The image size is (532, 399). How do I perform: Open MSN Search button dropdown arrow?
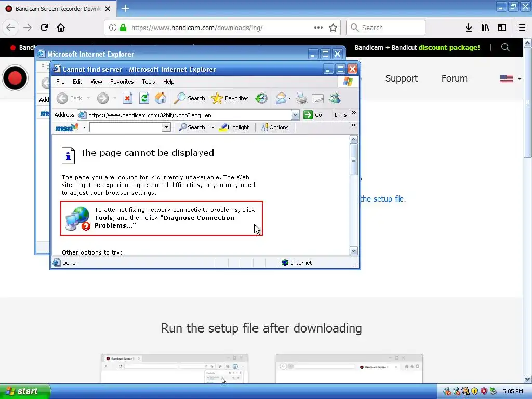[x=212, y=128]
